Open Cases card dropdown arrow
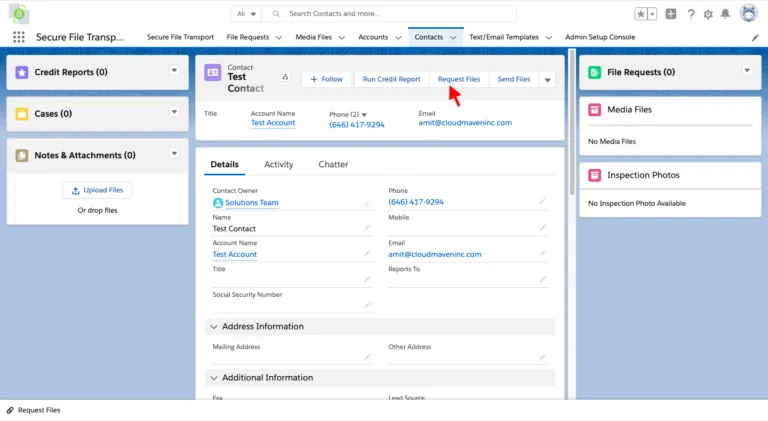The height and width of the screenshot is (421, 768). point(174,112)
